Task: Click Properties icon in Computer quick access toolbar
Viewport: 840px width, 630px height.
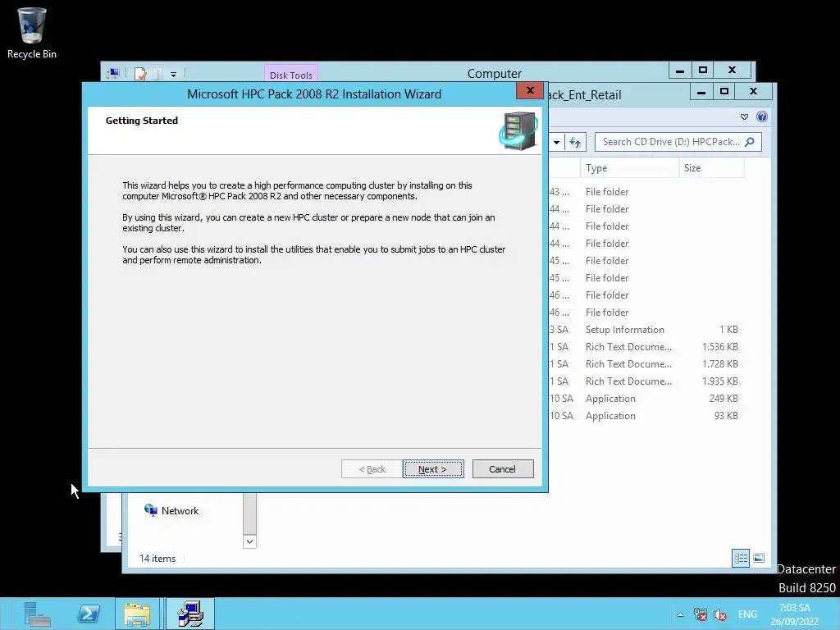Action: coord(140,73)
